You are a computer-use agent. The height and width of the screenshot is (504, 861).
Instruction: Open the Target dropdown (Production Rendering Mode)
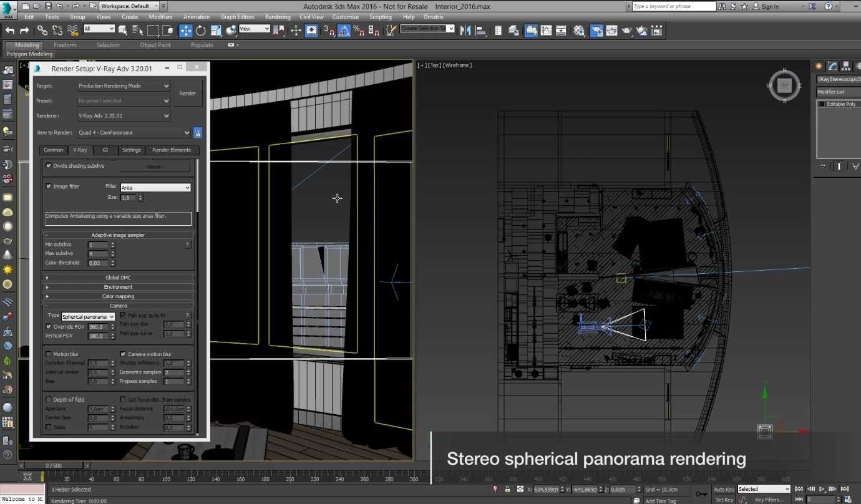[124, 86]
